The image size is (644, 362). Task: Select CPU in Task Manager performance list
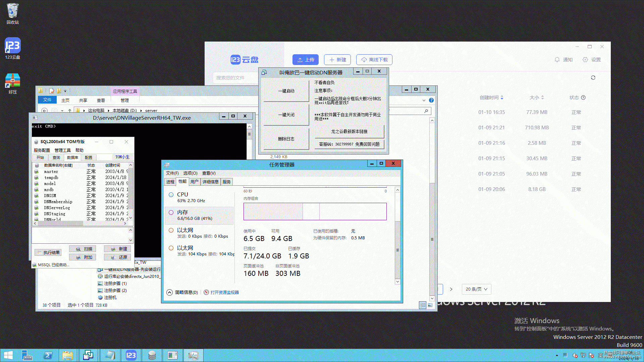200,197
